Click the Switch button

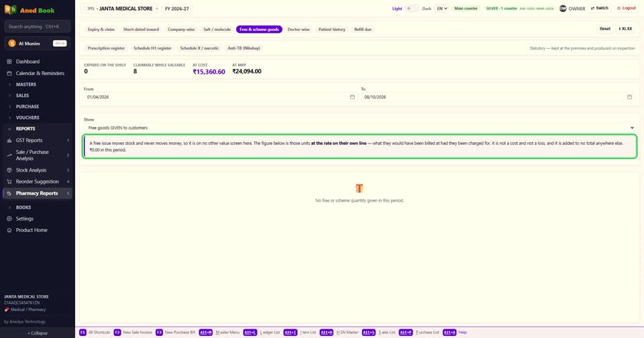(x=600, y=8)
